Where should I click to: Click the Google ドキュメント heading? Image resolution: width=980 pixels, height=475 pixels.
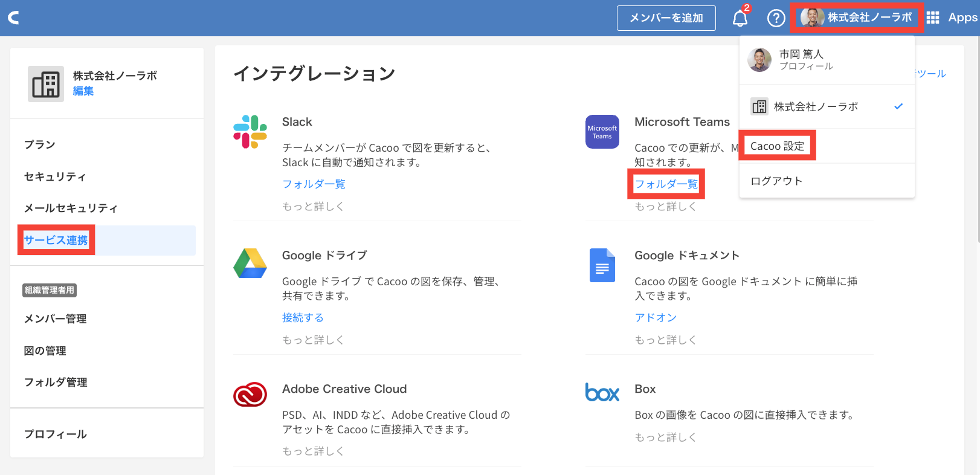point(687,255)
